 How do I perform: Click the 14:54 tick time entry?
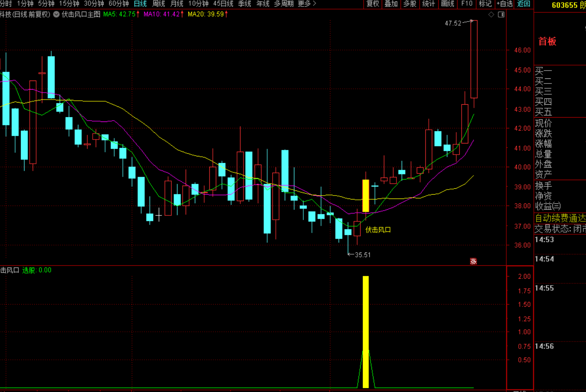[544, 259]
